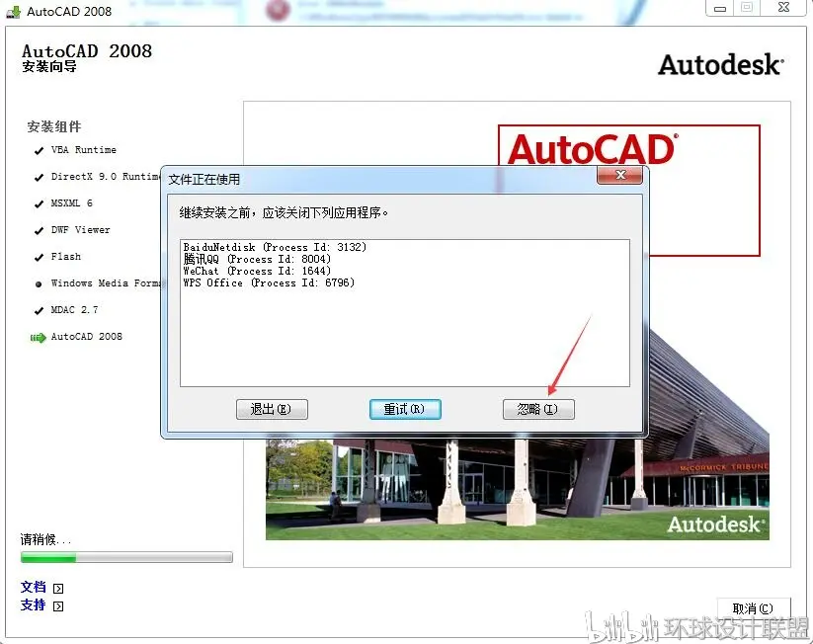Choose 忽略(I) to ignore running applications

538,409
